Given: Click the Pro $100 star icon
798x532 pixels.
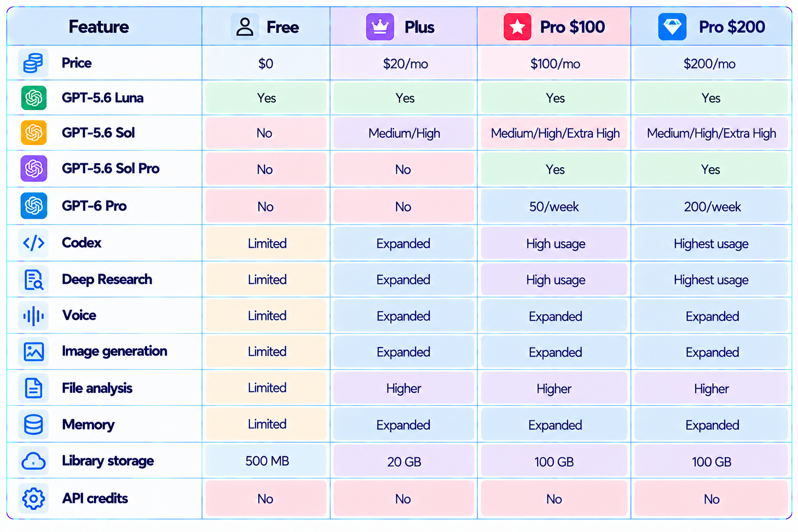Looking at the screenshot, I should tap(517, 27).
